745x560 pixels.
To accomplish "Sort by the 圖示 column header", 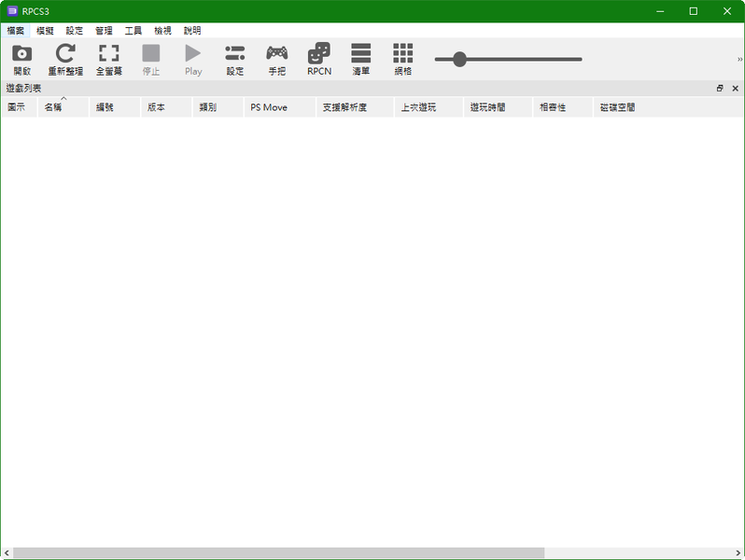I will (x=19, y=107).
